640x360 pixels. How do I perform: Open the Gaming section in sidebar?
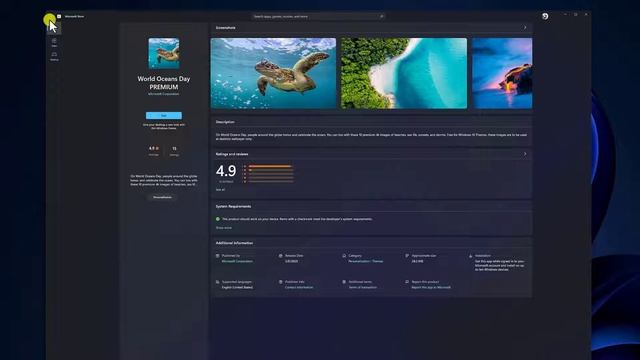pos(54,56)
